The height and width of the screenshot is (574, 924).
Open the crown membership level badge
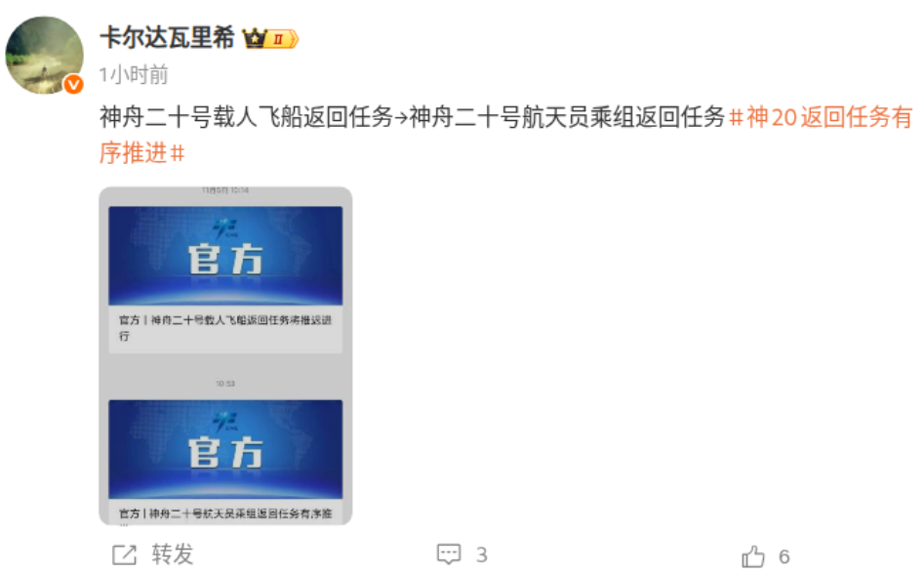click(270, 39)
